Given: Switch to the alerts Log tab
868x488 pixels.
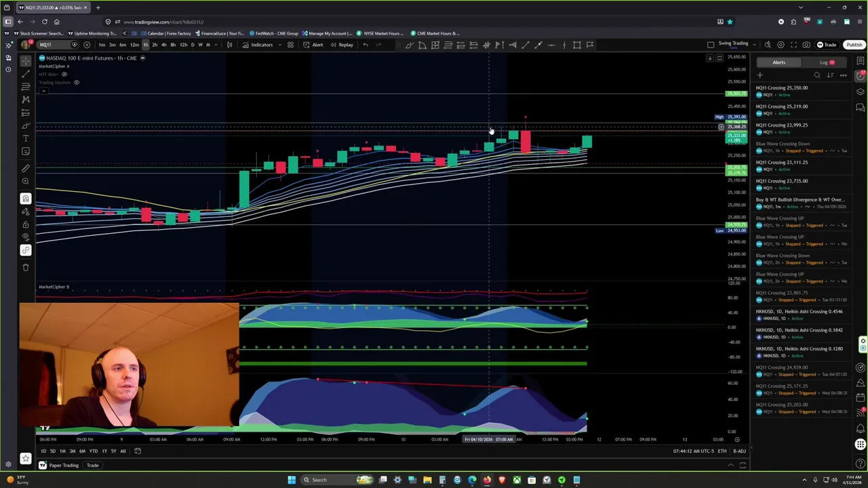Looking at the screenshot, I should coord(825,62).
